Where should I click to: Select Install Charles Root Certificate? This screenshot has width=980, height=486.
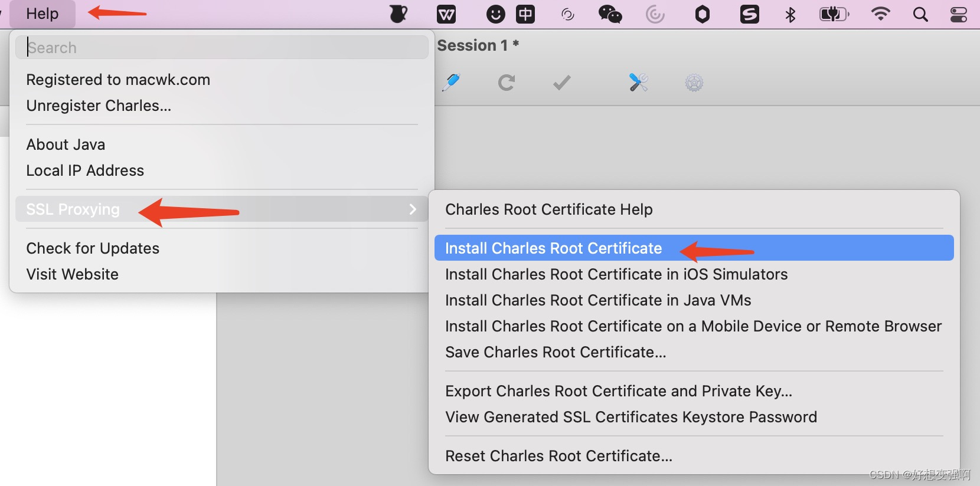point(694,248)
